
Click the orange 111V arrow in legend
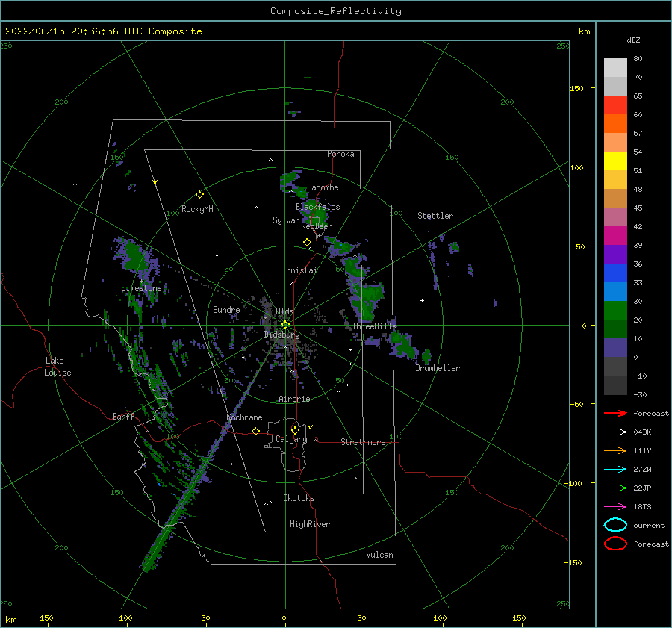[x=615, y=450]
